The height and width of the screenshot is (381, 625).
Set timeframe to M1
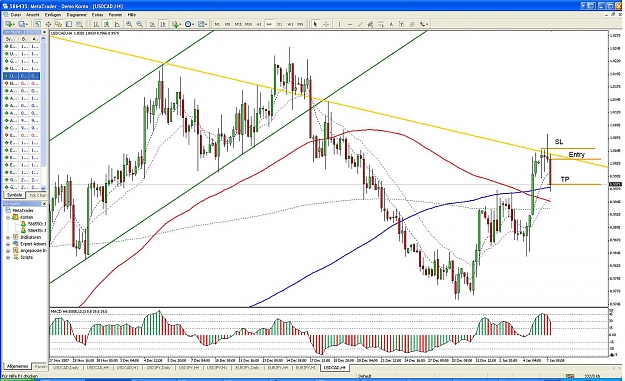point(217,24)
